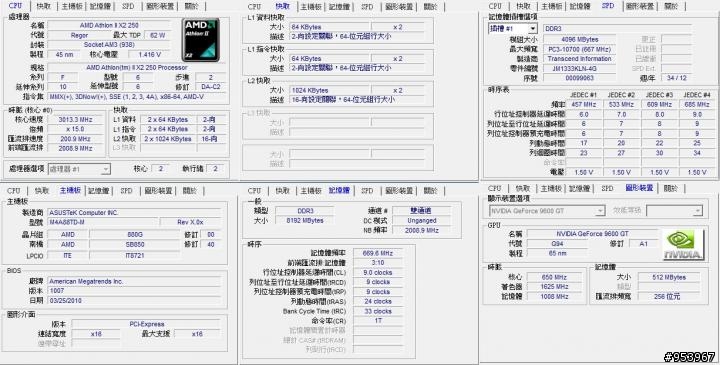Viewport: 720px width, 365px height.
Task: Select the highlighted 快取 tab above L1 cache info
Action: 283,6
